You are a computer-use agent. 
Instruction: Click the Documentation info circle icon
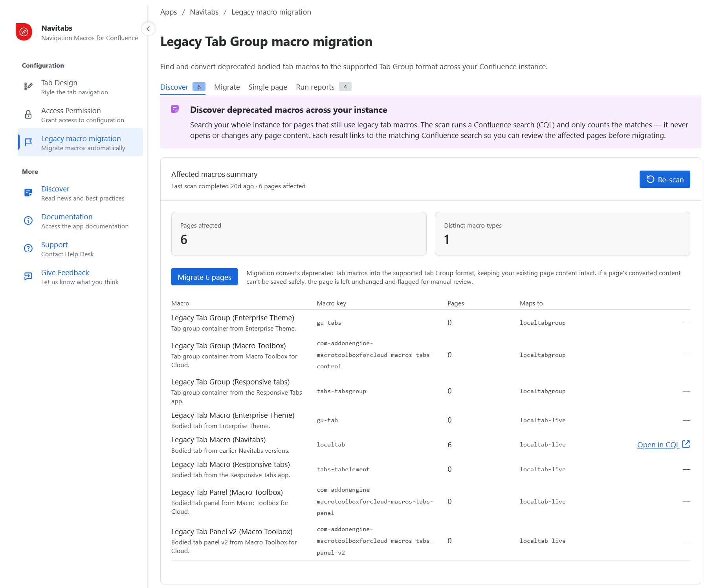[28, 220]
